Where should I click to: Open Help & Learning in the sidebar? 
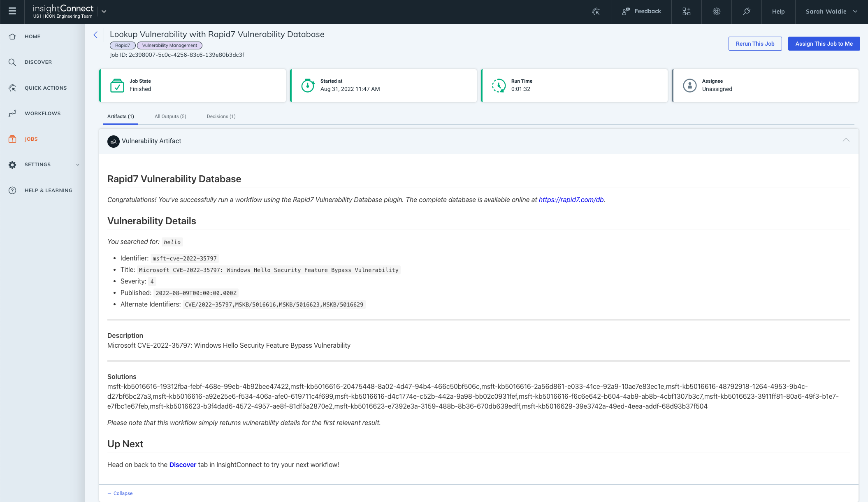point(49,191)
